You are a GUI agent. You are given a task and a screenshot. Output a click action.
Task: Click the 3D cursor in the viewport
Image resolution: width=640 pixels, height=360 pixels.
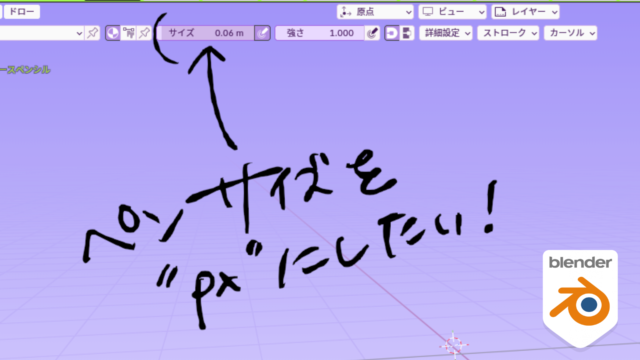(453, 345)
